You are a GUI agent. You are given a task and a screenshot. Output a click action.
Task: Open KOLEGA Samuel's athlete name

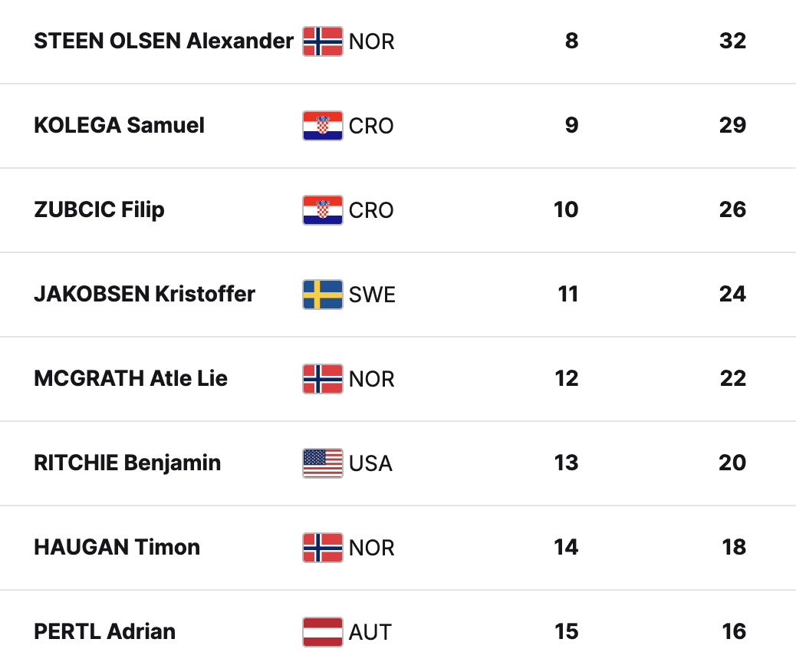tap(119, 125)
